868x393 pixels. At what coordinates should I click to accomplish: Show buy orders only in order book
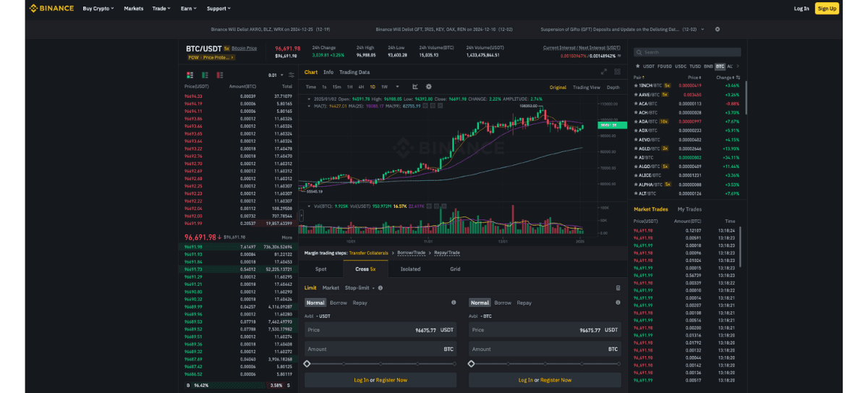point(205,75)
